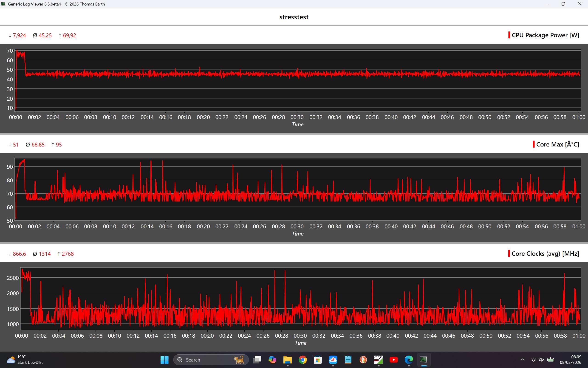Viewport: 588px width, 368px height.
Task: Click the "Generic Log Viewer 6.5.beta4" window title text
Action: point(34,4)
